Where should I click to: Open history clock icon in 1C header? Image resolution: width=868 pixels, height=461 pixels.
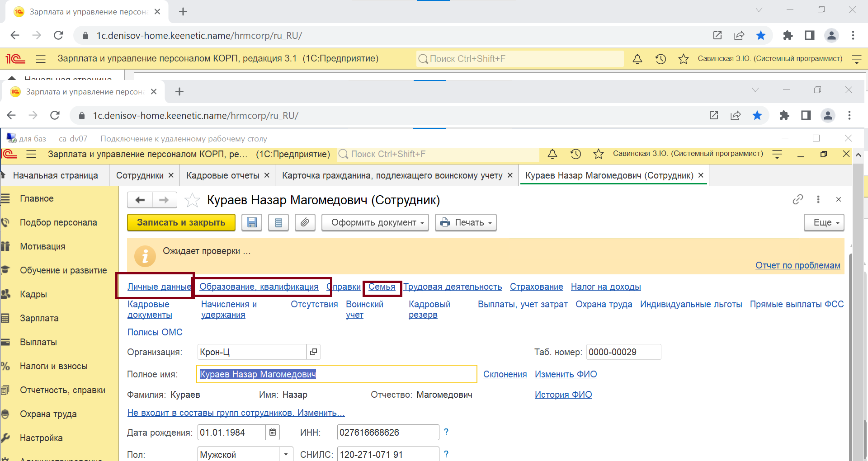pos(576,154)
